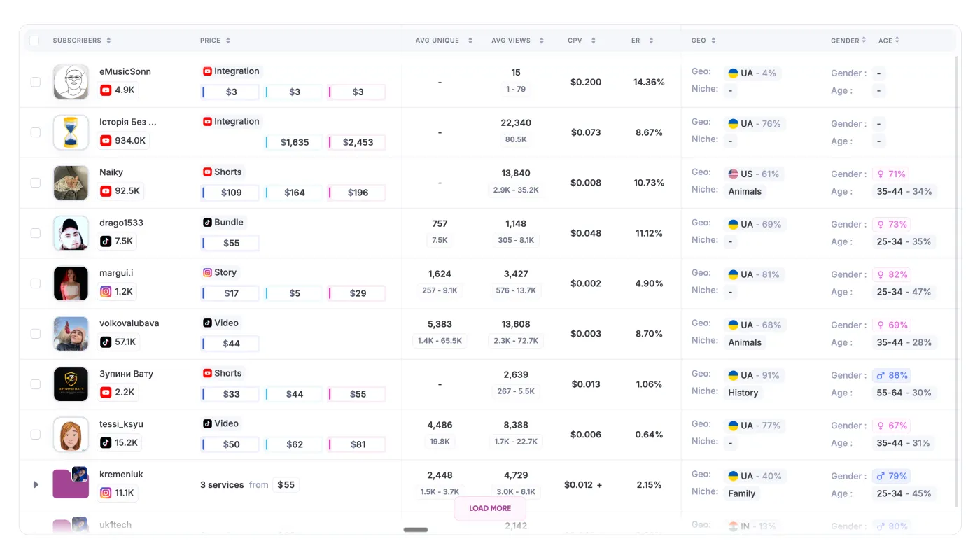Open the tessi_ksyu avatar thumbnail
This screenshot has height=560, width=980.
click(x=71, y=435)
